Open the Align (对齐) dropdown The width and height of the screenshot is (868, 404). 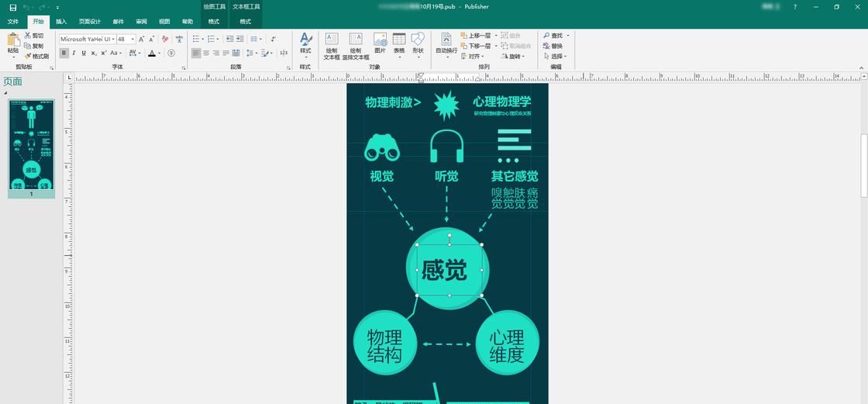472,56
